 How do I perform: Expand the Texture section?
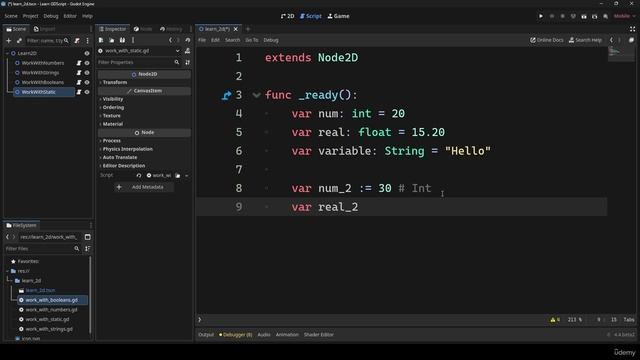pyautogui.click(x=111, y=116)
